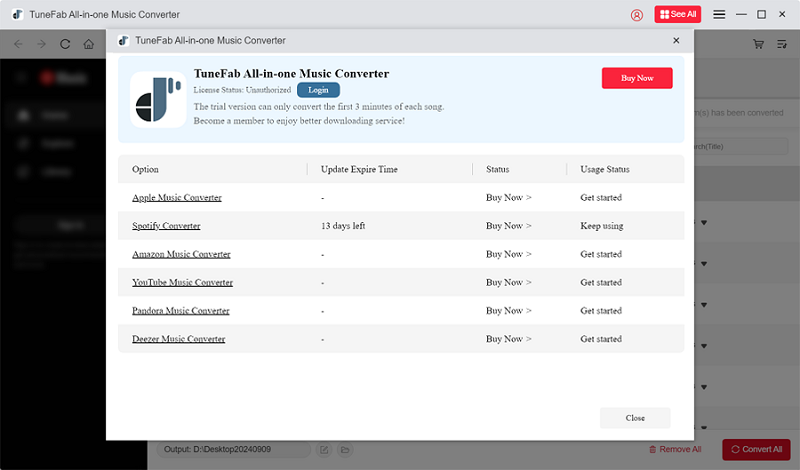
Task: Click the TuneFab logo in the dialog banner
Action: coord(158,100)
